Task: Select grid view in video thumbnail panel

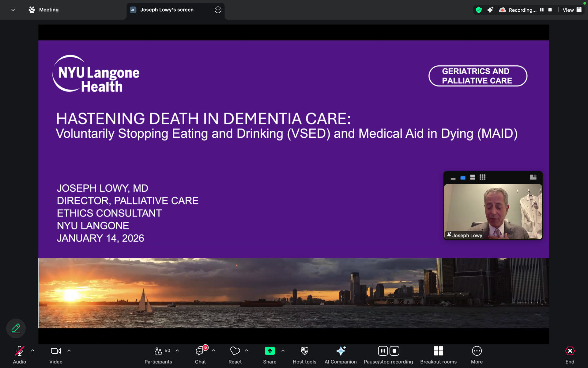Action: pyautogui.click(x=482, y=177)
